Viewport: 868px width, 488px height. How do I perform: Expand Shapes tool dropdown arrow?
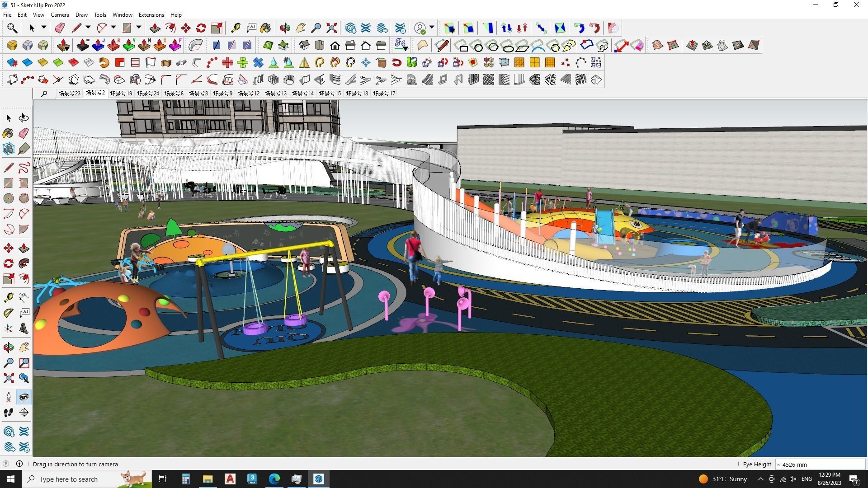click(139, 28)
